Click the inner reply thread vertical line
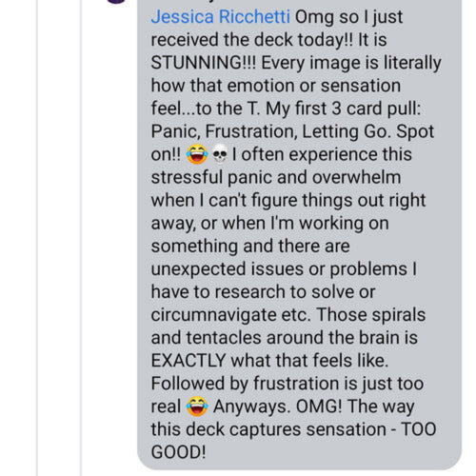 coord(81,238)
